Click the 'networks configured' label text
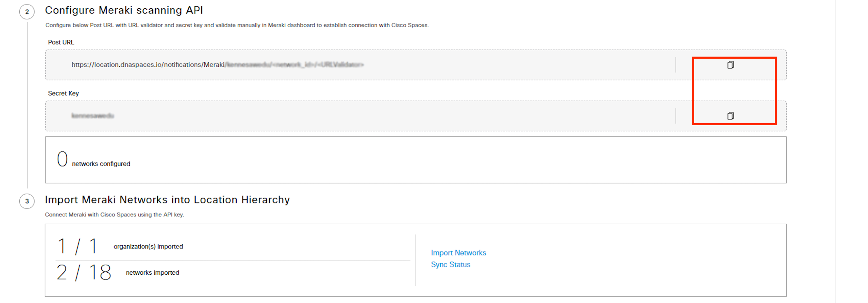 point(101,164)
